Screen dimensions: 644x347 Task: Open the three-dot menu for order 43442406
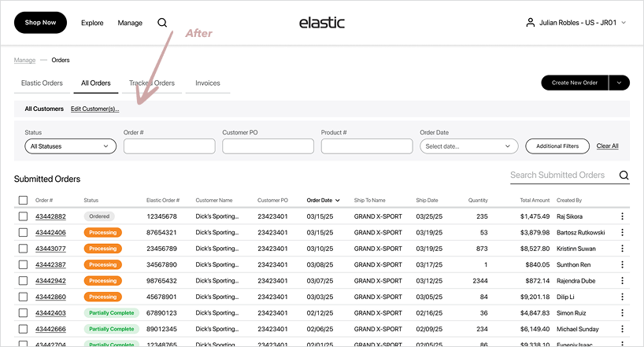click(x=622, y=232)
